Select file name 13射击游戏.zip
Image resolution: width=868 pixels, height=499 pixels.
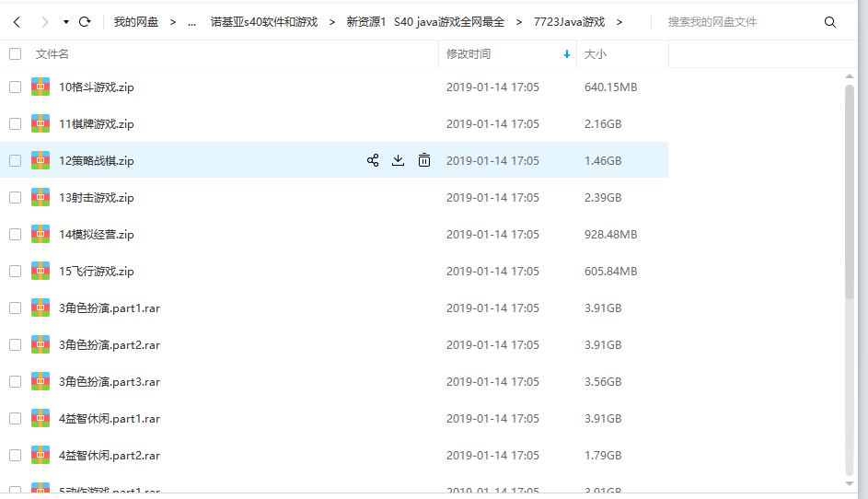(x=97, y=198)
